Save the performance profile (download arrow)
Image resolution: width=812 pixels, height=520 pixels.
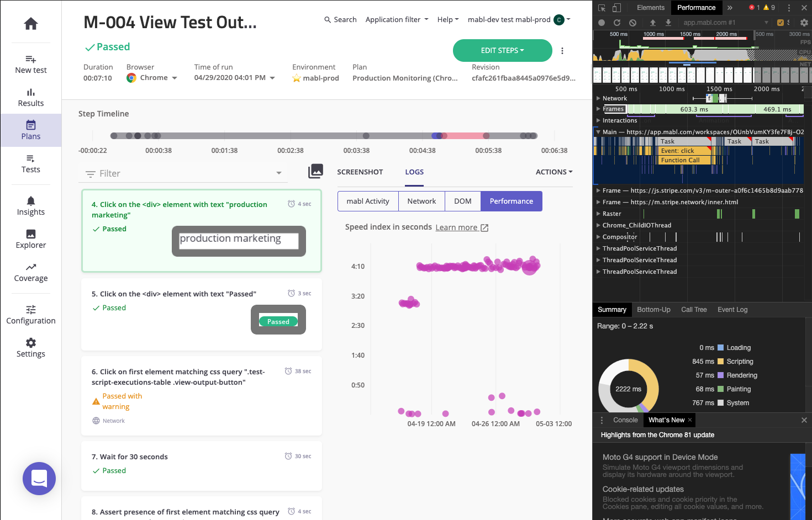[x=668, y=23]
